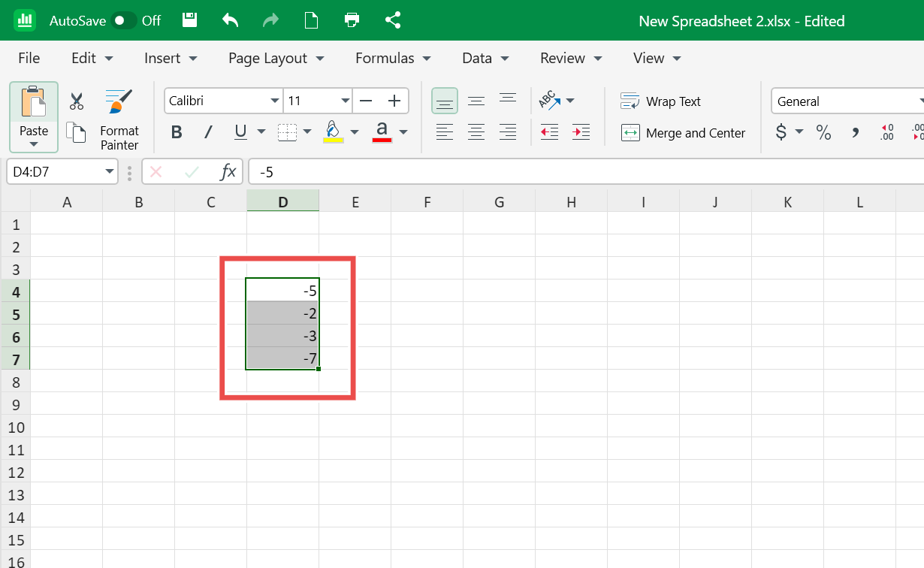924x568 pixels.
Task: Toggle italic formatting
Action: [209, 133]
